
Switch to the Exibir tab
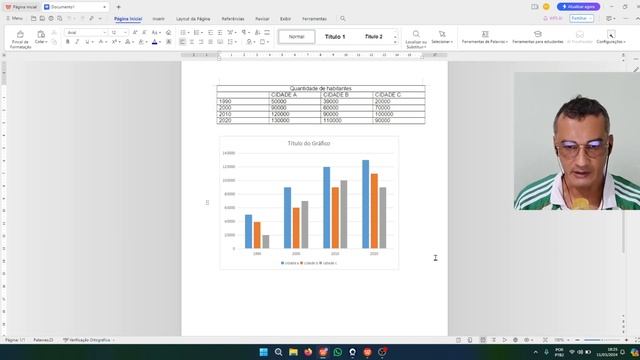tap(285, 19)
